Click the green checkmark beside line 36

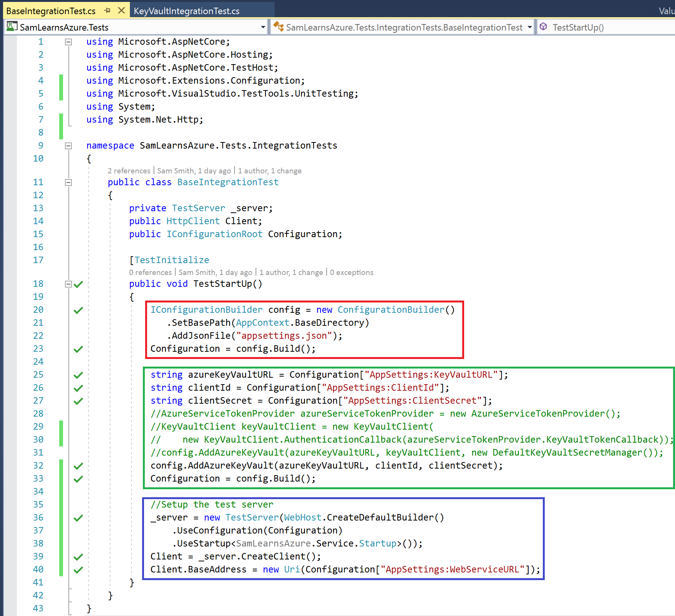click(x=78, y=518)
